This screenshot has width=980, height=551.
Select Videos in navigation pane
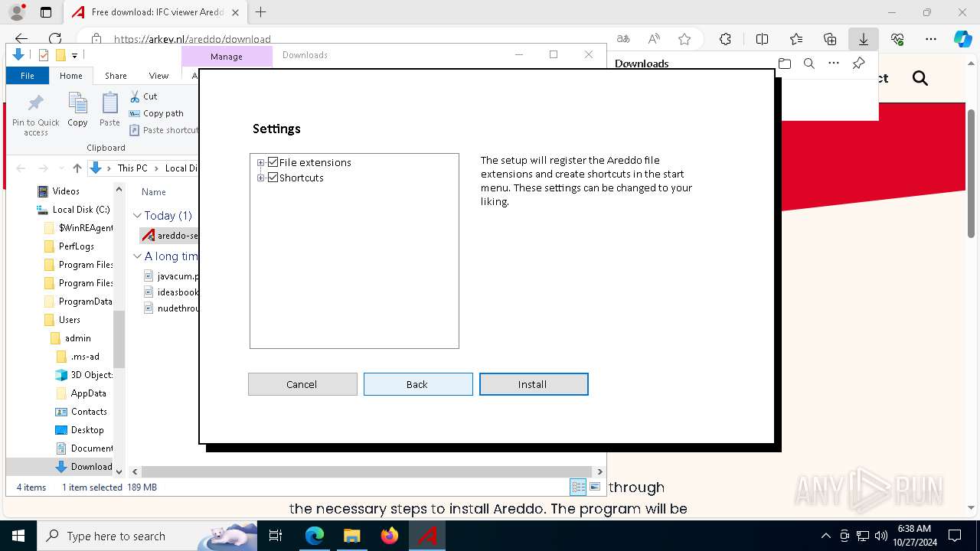pos(66,191)
